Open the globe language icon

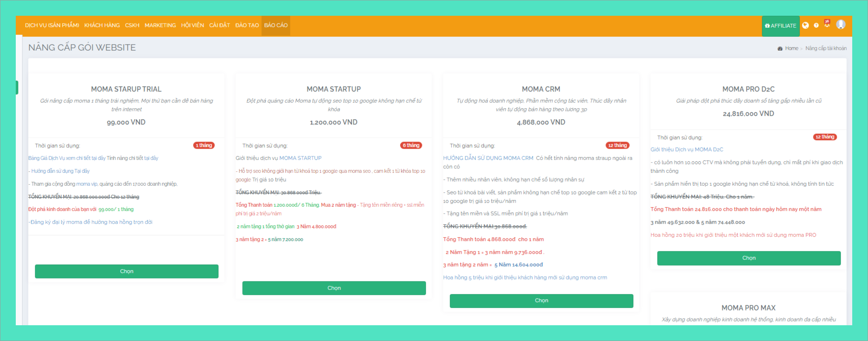click(x=805, y=25)
